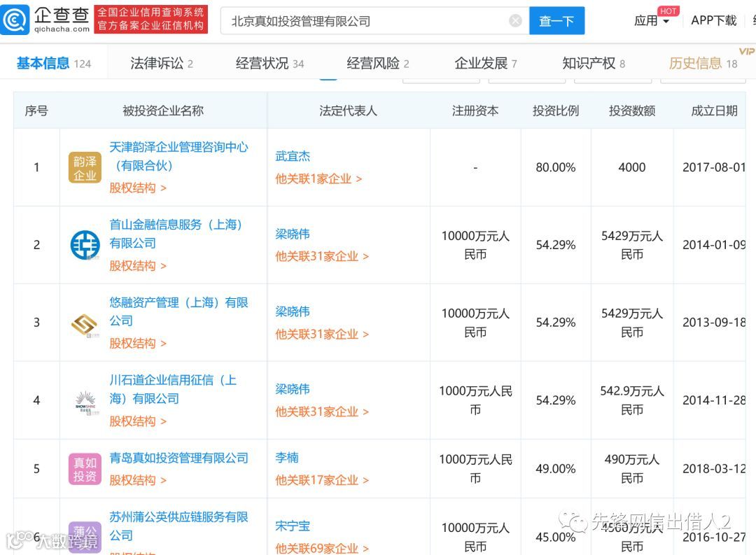756x555 pixels.
Task: Open 武宜杰's 他关联1家企业 list
Action: click(x=318, y=179)
